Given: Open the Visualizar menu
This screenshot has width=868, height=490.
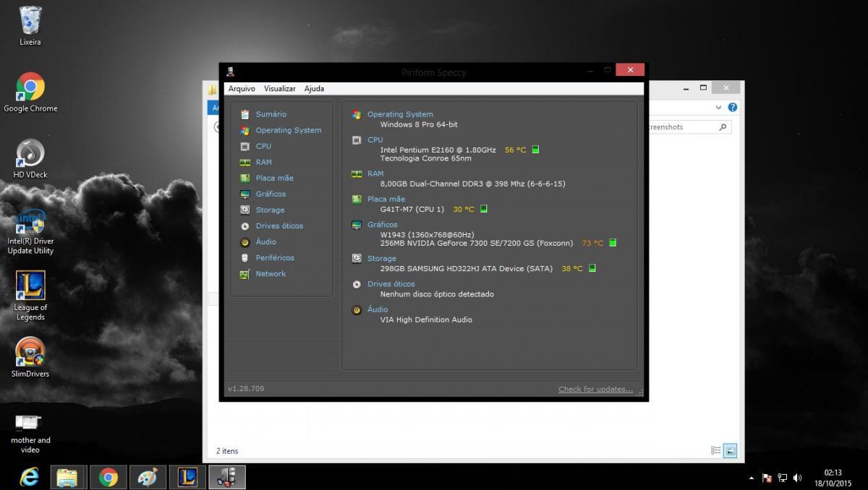Looking at the screenshot, I should 279,88.
